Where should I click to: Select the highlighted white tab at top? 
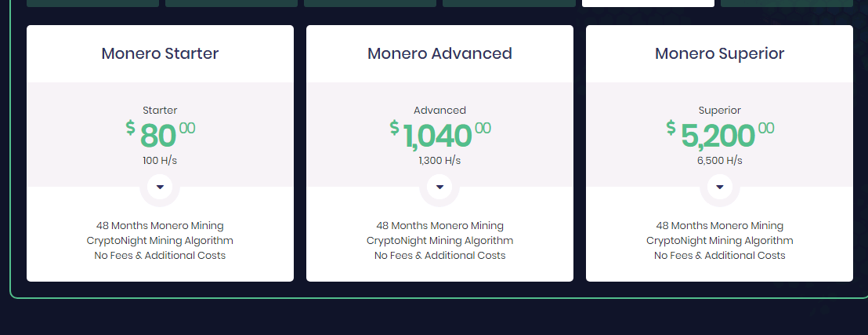pyautogui.click(x=648, y=3)
